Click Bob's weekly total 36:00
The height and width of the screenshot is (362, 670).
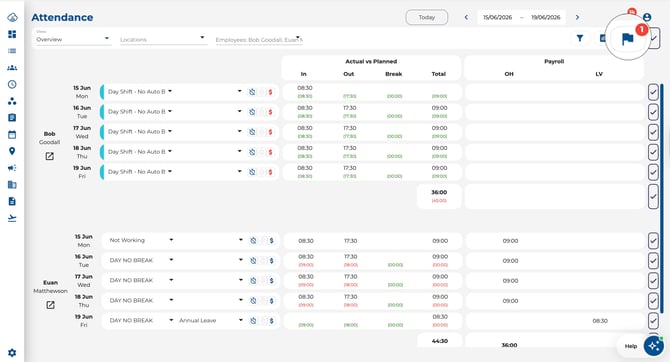[x=439, y=192]
